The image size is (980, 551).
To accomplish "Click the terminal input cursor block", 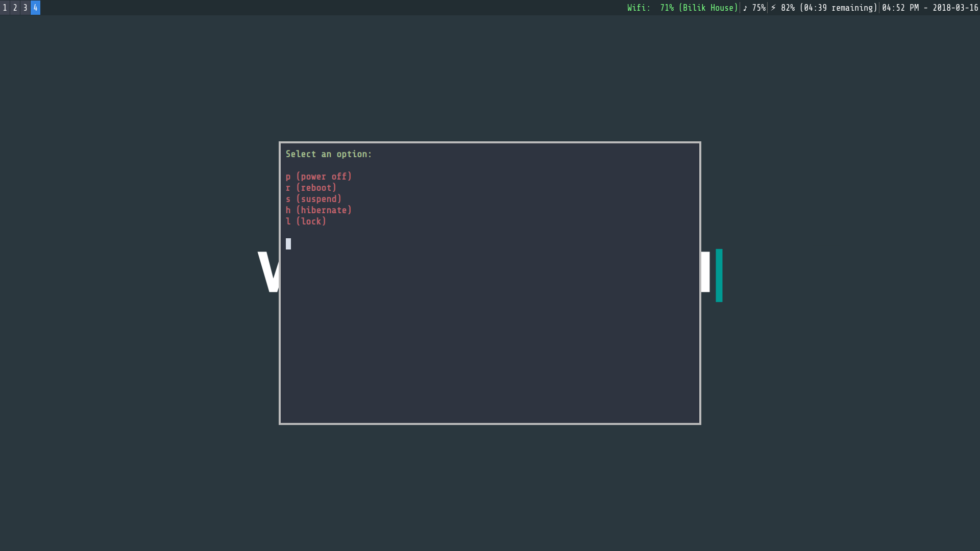I will pyautogui.click(x=288, y=244).
